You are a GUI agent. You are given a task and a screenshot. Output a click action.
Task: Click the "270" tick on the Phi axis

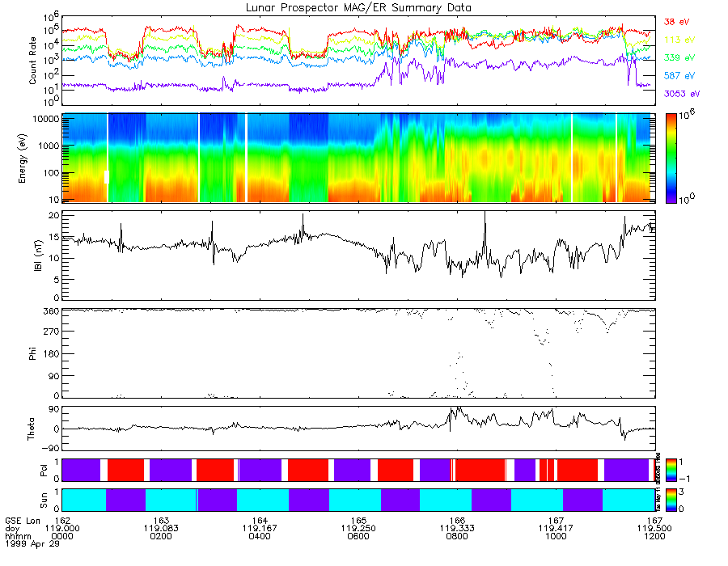click(52, 332)
